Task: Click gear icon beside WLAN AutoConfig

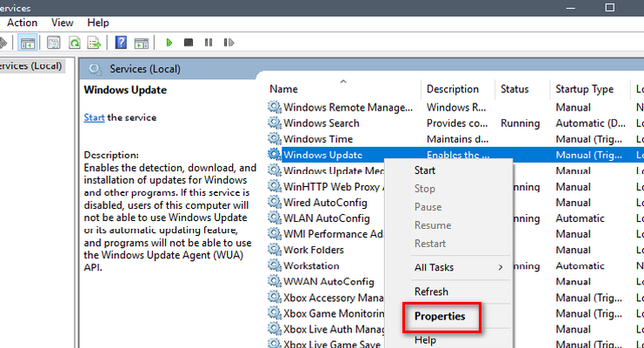Action: click(x=275, y=218)
